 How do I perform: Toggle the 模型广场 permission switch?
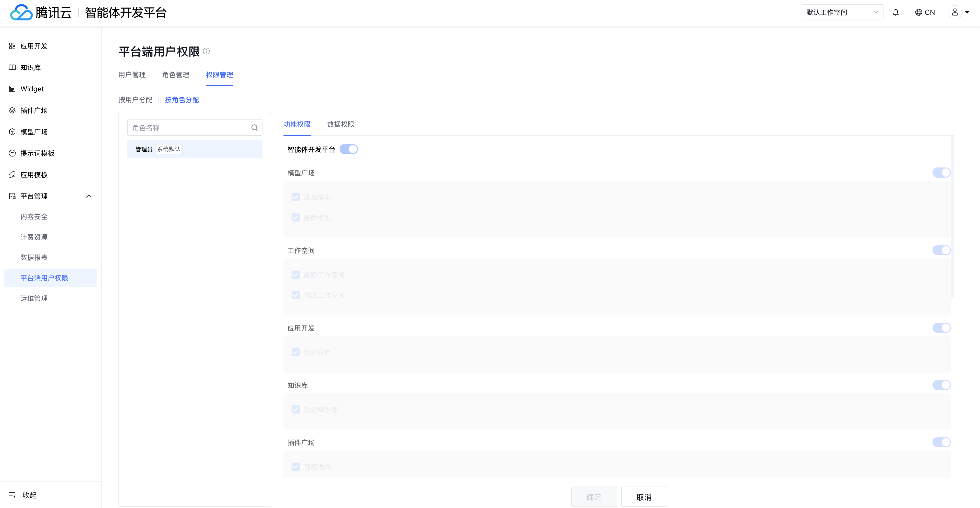click(x=941, y=173)
